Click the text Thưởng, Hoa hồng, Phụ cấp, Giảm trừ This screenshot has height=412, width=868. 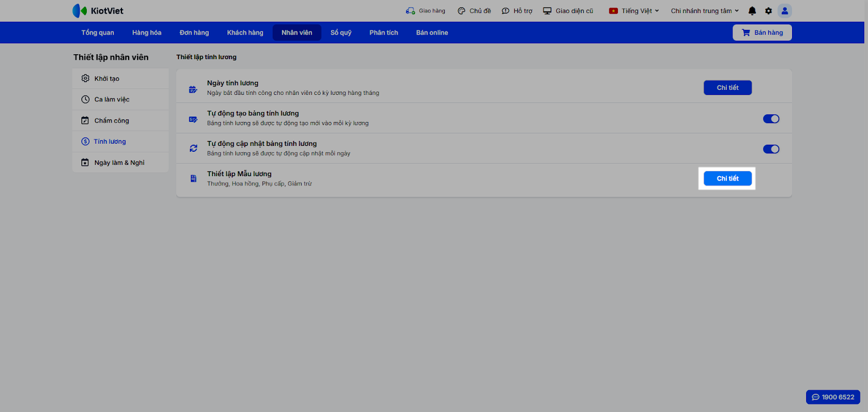(259, 184)
